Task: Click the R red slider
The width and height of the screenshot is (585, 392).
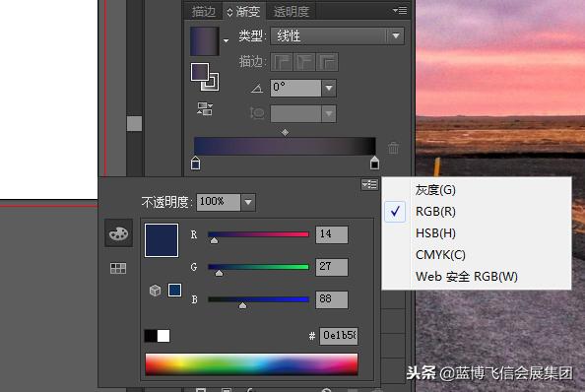Action: (259, 234)
